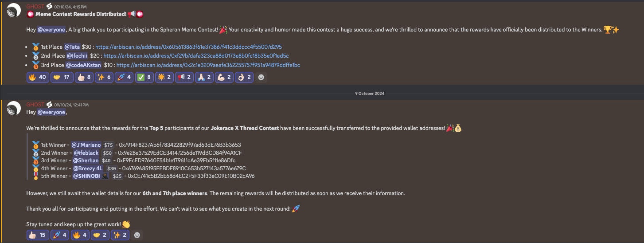Toggle the thumbs up reaction showing 15
Viewport: 644px width, 243px height.
37,235
